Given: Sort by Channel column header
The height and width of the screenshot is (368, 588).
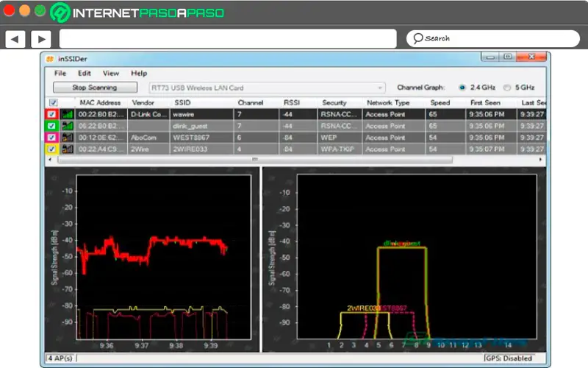Looking at the screenshot, I should click(x=251, y=103).
